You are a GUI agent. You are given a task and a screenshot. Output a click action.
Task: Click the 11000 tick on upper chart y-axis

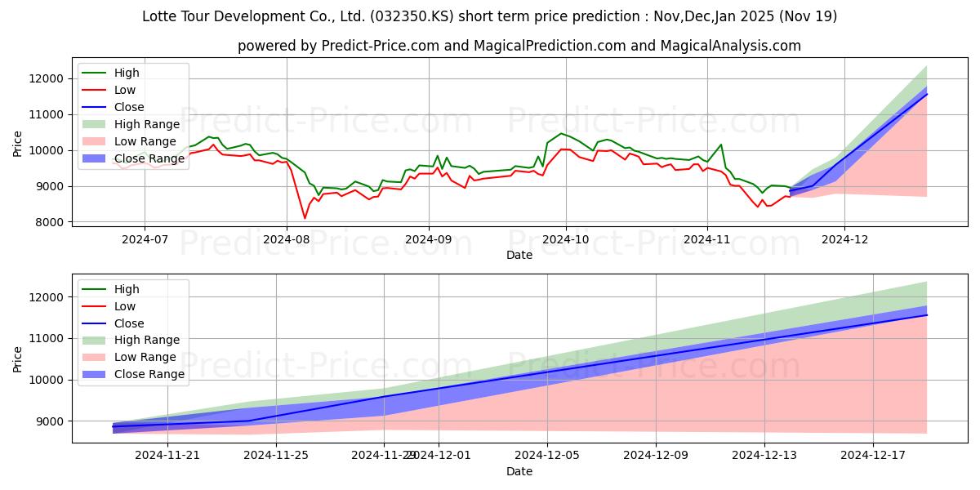46,114
